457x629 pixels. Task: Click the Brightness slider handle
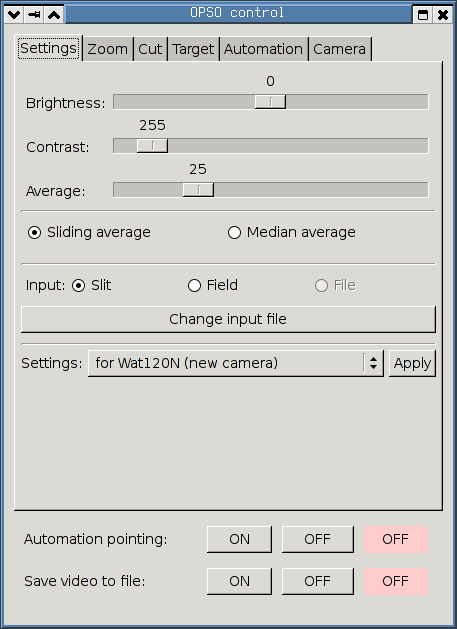(x=270, y=102)
